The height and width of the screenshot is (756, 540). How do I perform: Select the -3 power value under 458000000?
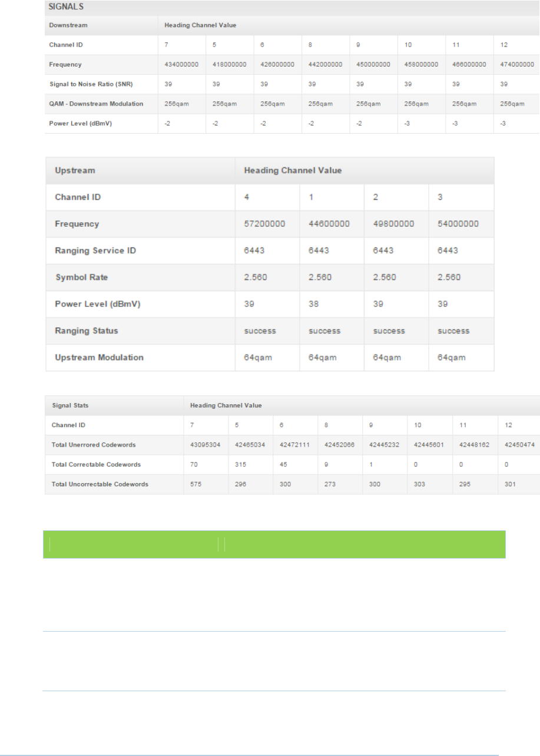click(407, 123)
